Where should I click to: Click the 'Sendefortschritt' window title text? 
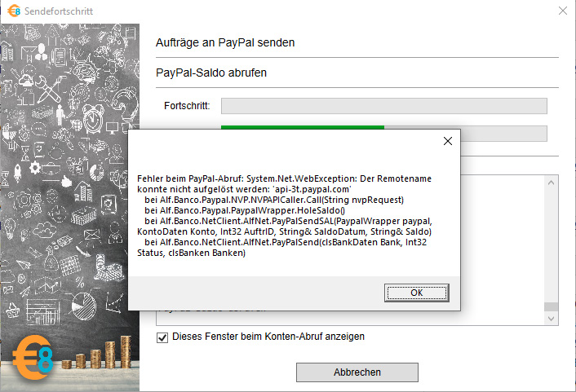point(61,11)
